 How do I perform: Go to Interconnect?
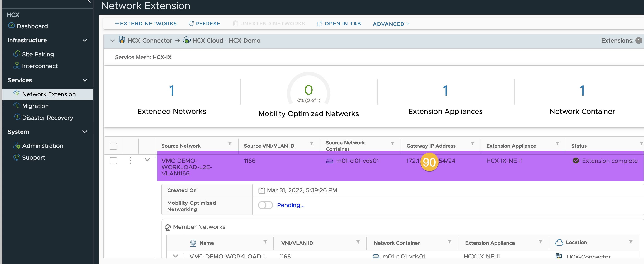pos(40,66)
